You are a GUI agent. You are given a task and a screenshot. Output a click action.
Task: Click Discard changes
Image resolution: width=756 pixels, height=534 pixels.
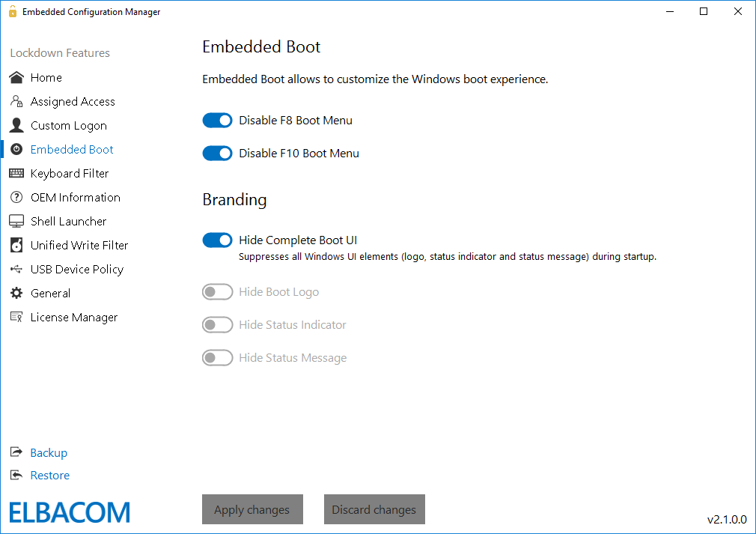374,509
